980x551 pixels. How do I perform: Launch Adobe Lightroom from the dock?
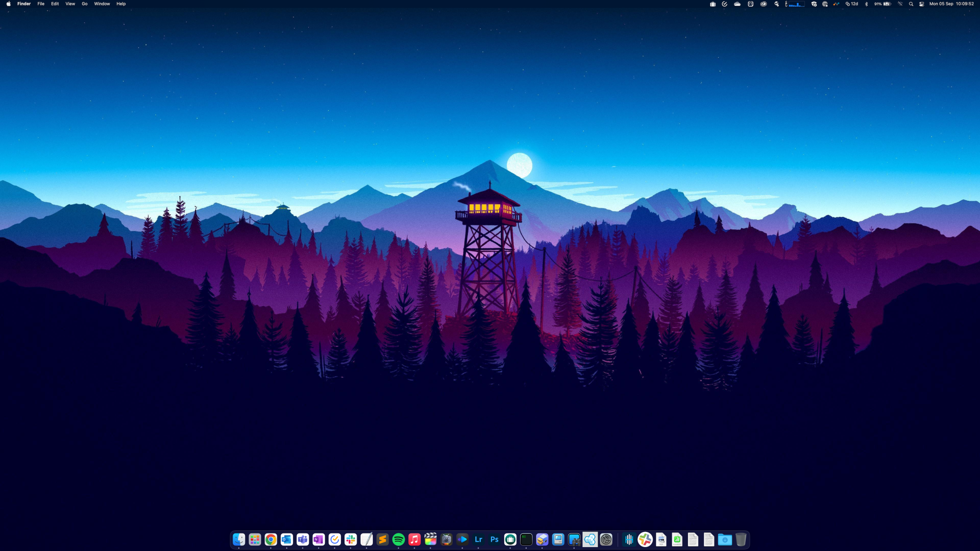[x=478, y=539]
